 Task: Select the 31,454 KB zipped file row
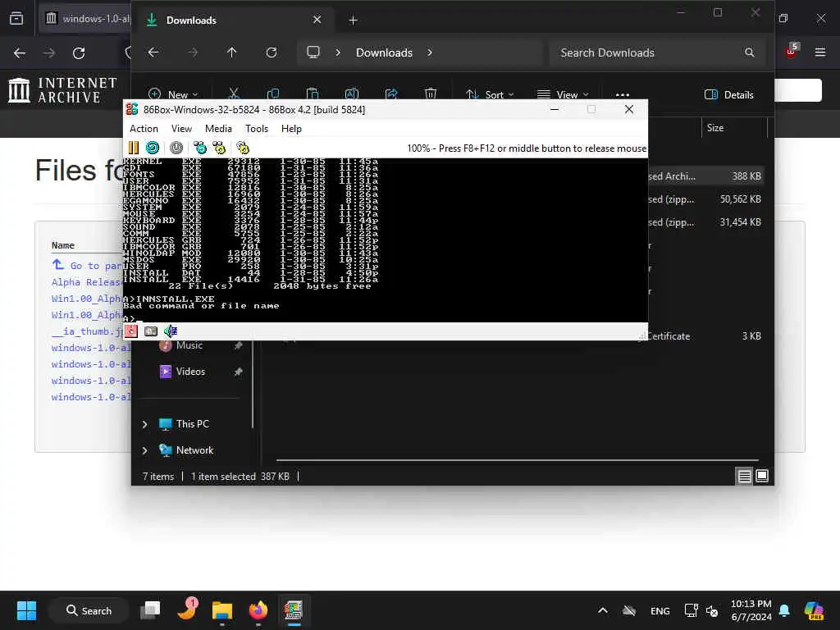pyautogui.click(x=705, y=222)
